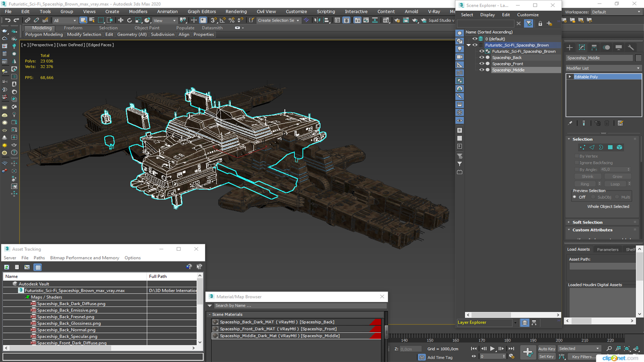Image resolution: width=644 pixels, height=362 pixels.
Task: Open the Modifiers menu
Action: (x=138, y=11)
